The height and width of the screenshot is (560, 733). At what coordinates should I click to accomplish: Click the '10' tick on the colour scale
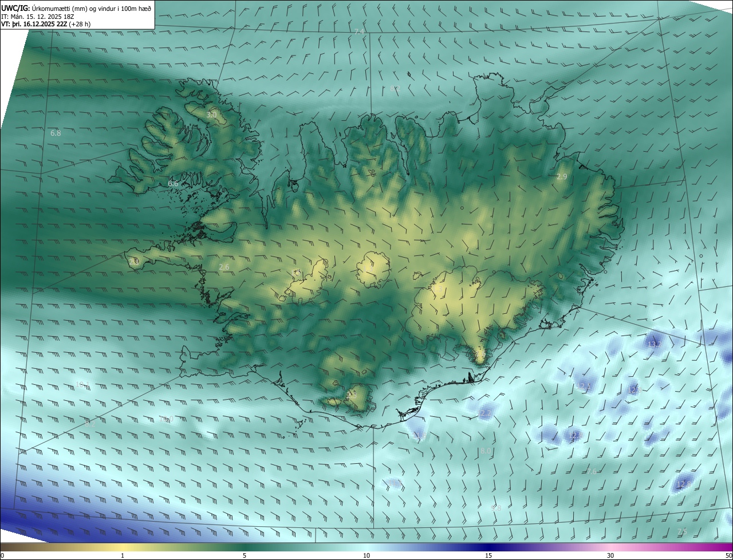tap(366, 555)
